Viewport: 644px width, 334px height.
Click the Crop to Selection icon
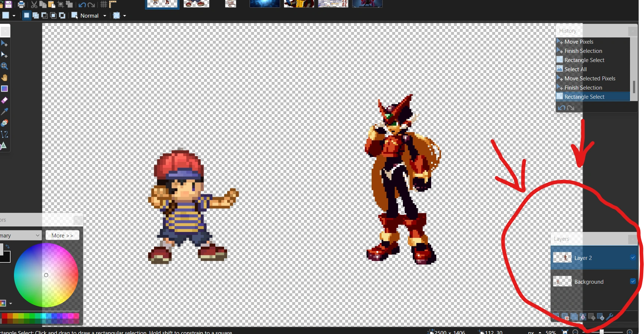coord(61,4)
